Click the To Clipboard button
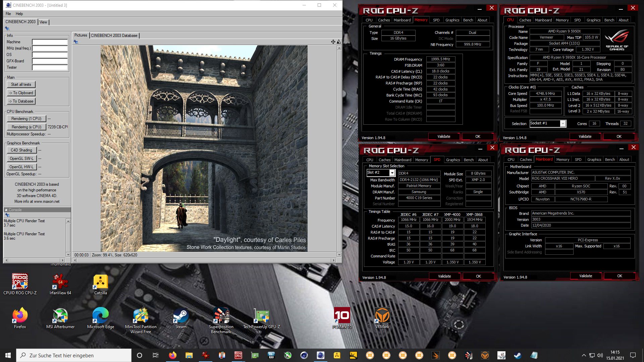Screen dimensions: 644x362 pos(21,93)
